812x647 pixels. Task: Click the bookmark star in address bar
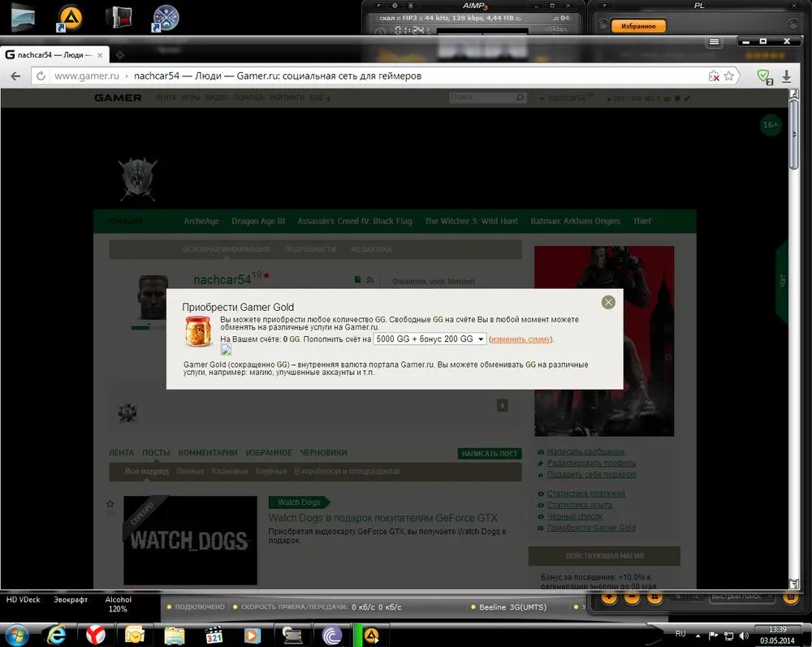728,76
